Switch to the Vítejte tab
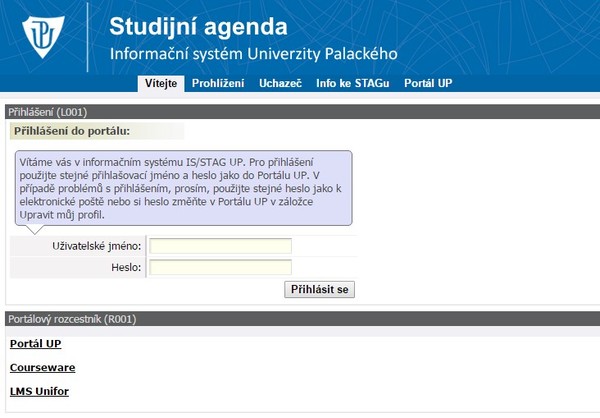 [160, 84]
